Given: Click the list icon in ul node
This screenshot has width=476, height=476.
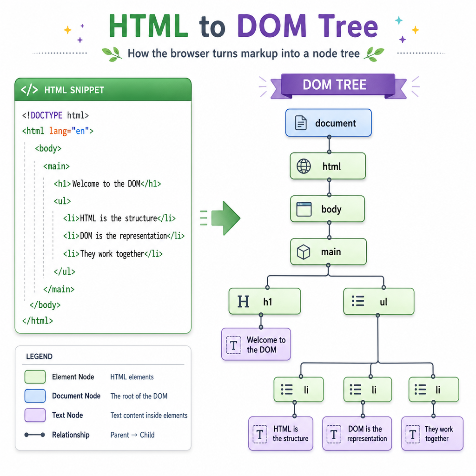Looking at the screenshot, I should tap(358, 301).
